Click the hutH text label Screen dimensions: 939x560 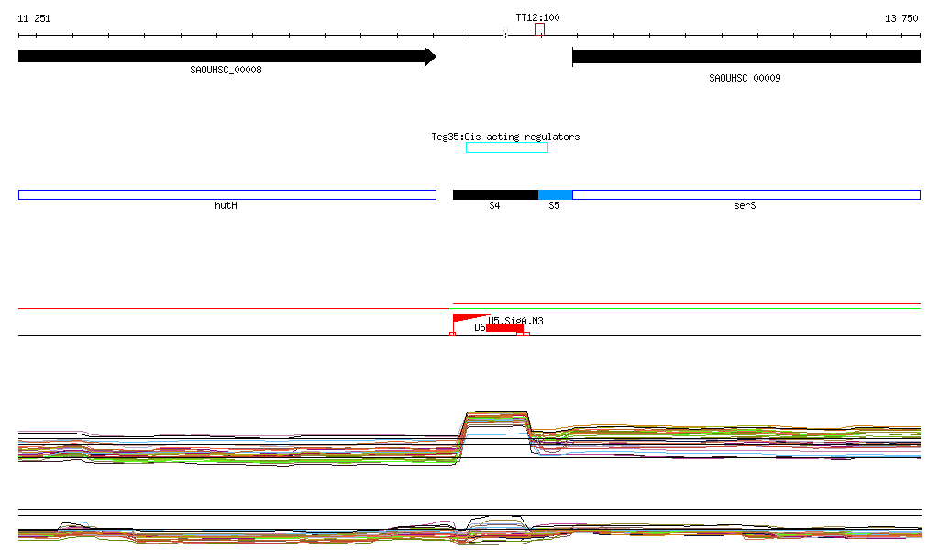point(226,206)
